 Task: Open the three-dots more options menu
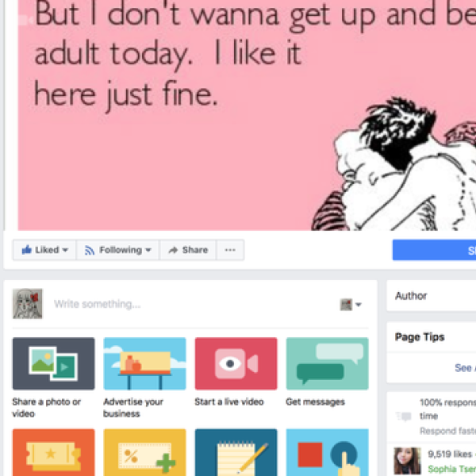[230, 250]
